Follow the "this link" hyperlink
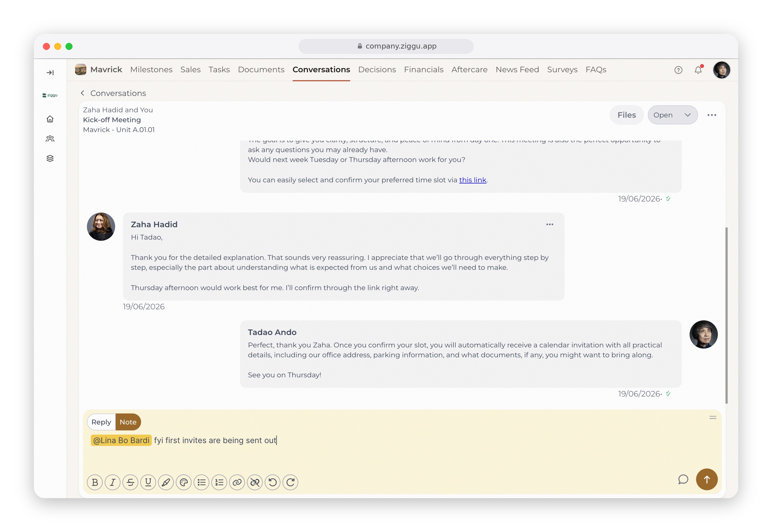The width and height of the screenshot is (772, 532). click(x=472, y=180)
